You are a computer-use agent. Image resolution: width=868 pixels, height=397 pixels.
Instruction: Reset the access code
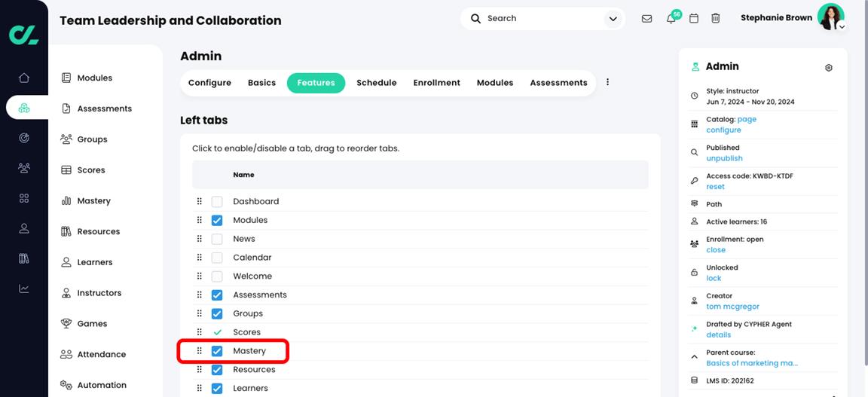[715, 187]
